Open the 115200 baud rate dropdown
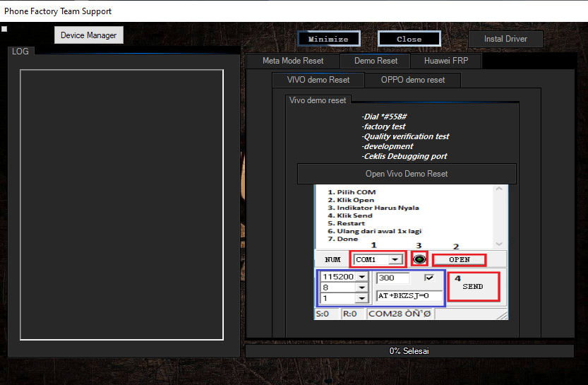Viewport: 588px width, 385px height. click(361, 278)
